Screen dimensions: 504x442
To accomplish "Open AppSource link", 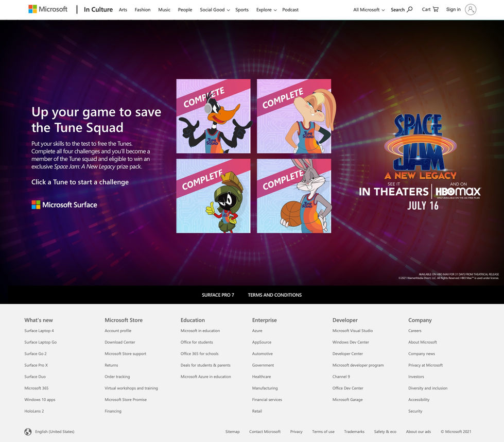I will click(x=262, y=342).
